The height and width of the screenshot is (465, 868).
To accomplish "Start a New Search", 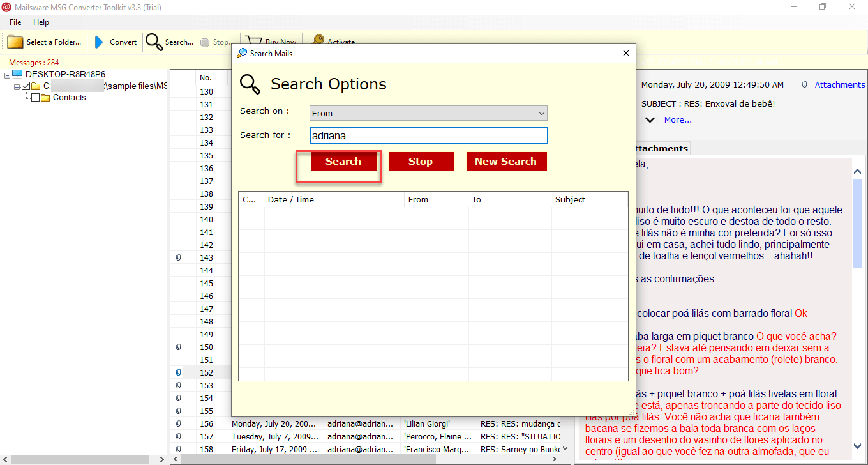I will tap(506, 161).
